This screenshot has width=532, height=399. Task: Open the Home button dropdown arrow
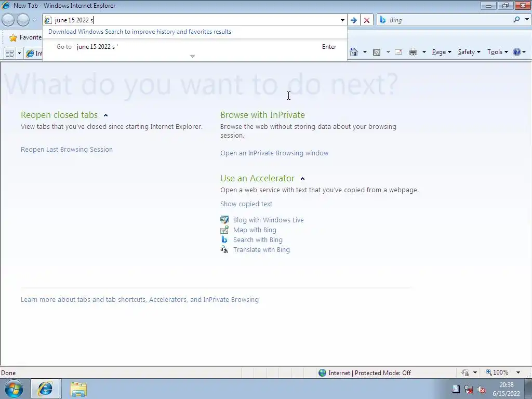(x=365, y=52)
